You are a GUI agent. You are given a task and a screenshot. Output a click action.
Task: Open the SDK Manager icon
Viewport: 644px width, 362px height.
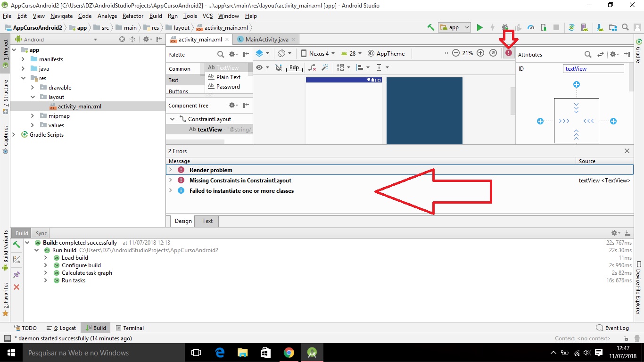pyautogui.click(x=600, y=27)
